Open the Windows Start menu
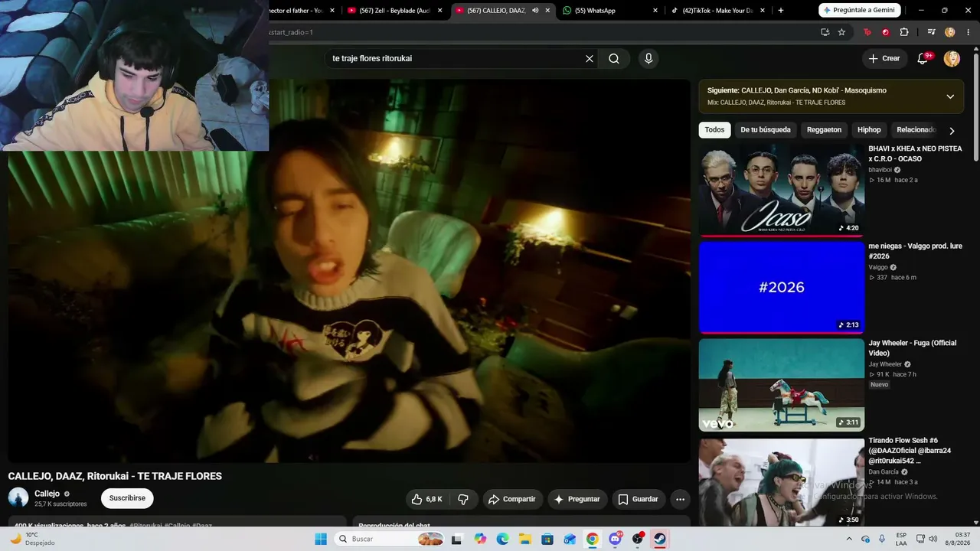 click(321, 539)
